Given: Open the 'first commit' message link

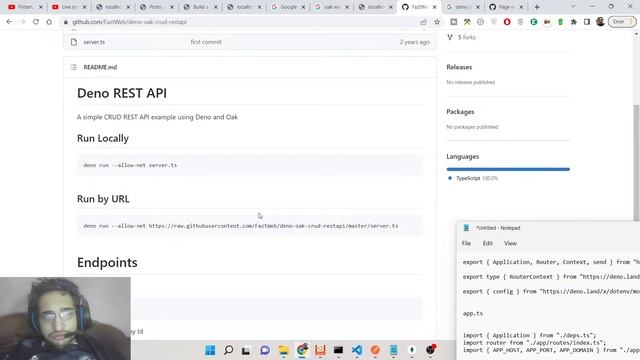Looking at the screenshot, I should (206, 42).
